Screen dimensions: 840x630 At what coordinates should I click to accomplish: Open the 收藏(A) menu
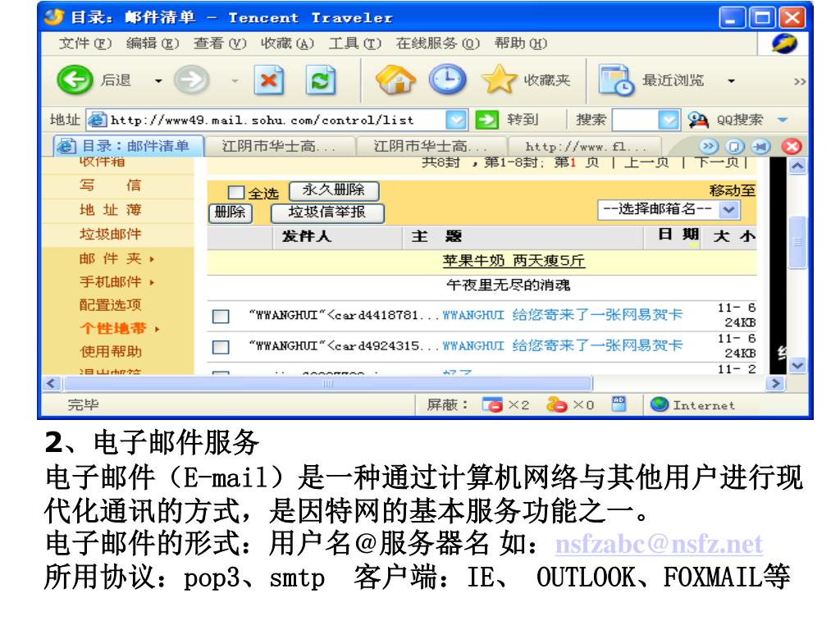coord(287,43)
